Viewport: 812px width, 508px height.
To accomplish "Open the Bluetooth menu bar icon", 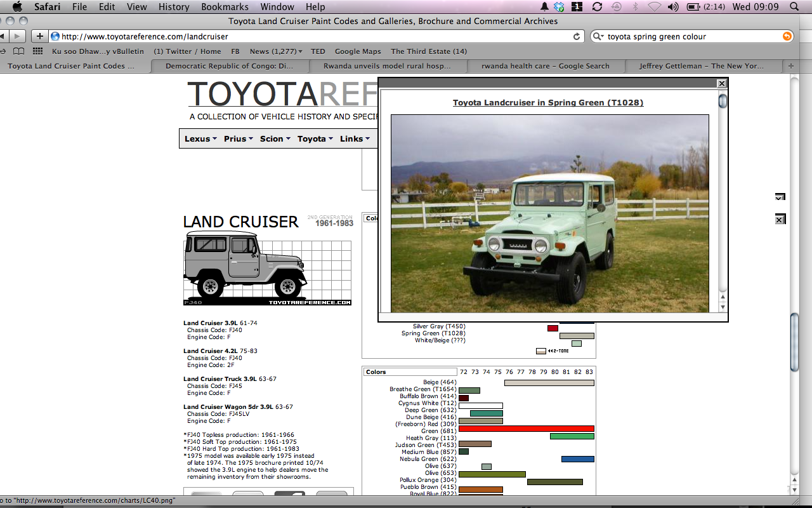I will (636, 6).
